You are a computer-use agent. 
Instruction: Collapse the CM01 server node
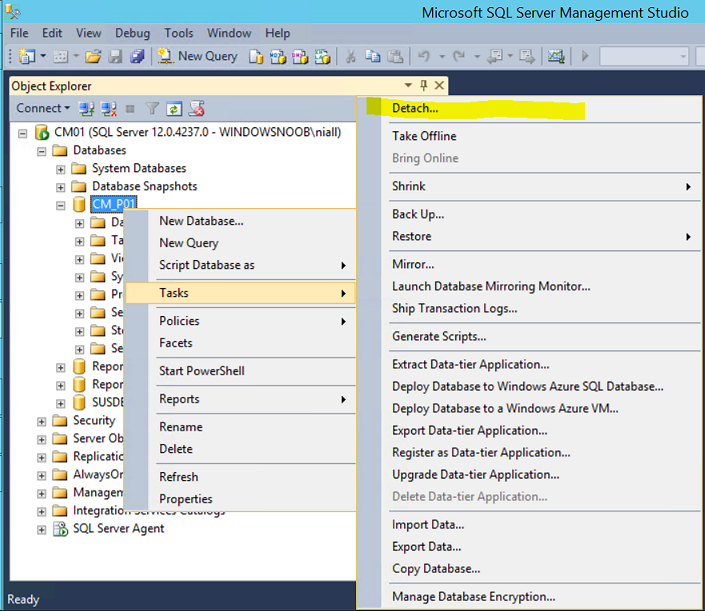pos(22,134)
